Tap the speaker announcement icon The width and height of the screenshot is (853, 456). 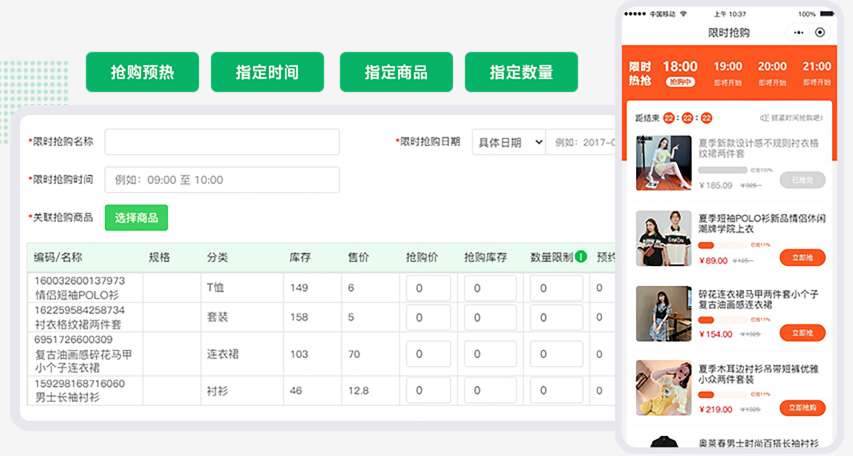point(764,118)
